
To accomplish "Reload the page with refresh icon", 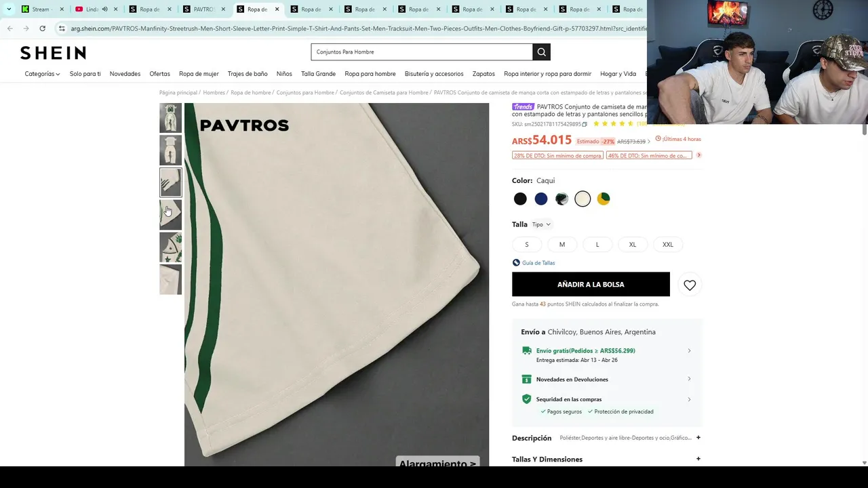I will tap(42, 28).
